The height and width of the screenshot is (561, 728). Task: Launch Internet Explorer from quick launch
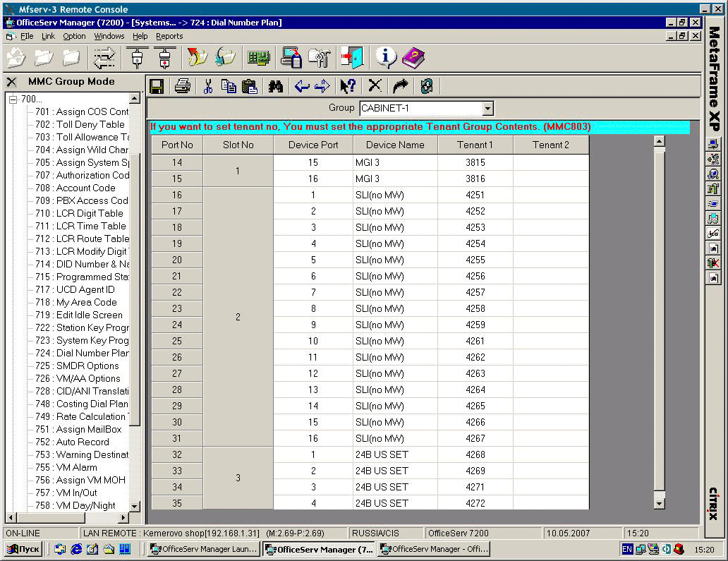pos(76,550)
